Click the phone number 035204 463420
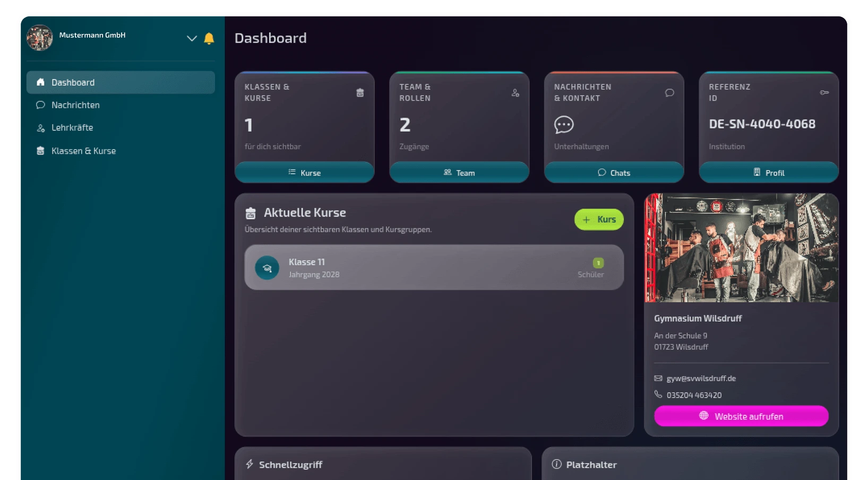This screenshot has width=868, height=480. point(694,395)
